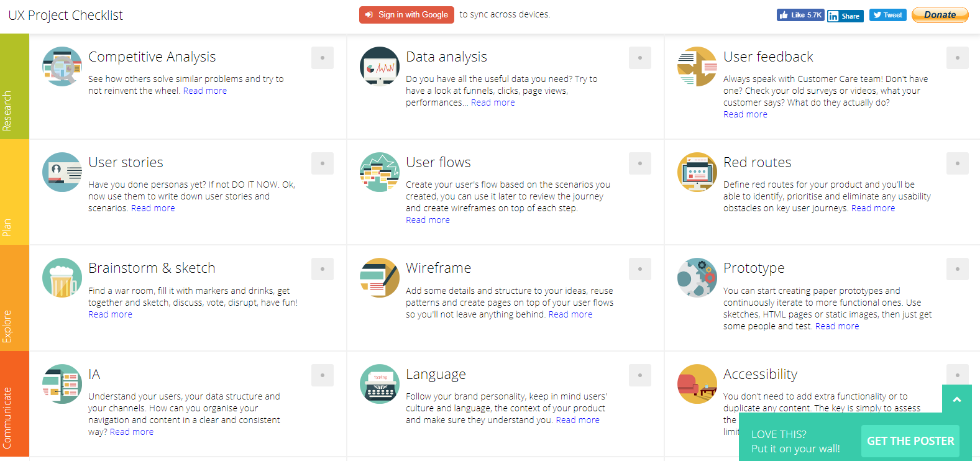Screen dimensions: 980x461
Task: Click the Language typewriter icon
Action: [380, 384]
